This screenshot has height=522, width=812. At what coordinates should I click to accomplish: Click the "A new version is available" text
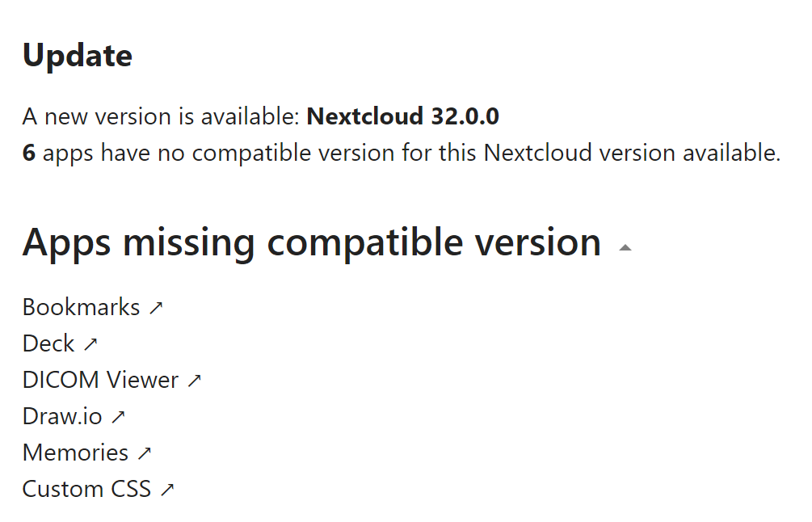162,116
